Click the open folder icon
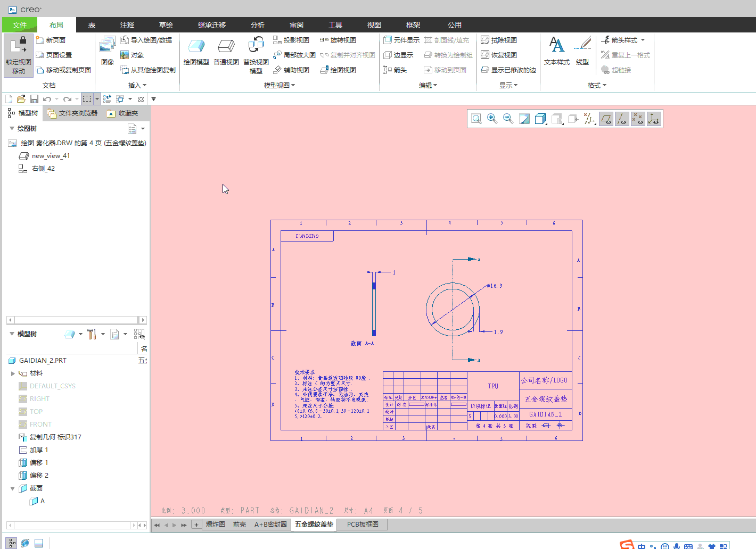 [21, 99]
